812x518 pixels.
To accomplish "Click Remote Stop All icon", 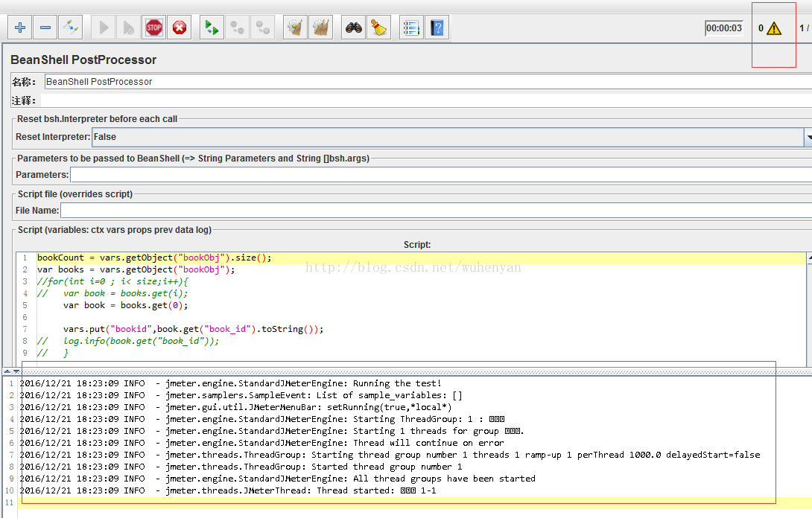I will pyautogui.click(x=237, y=28).
